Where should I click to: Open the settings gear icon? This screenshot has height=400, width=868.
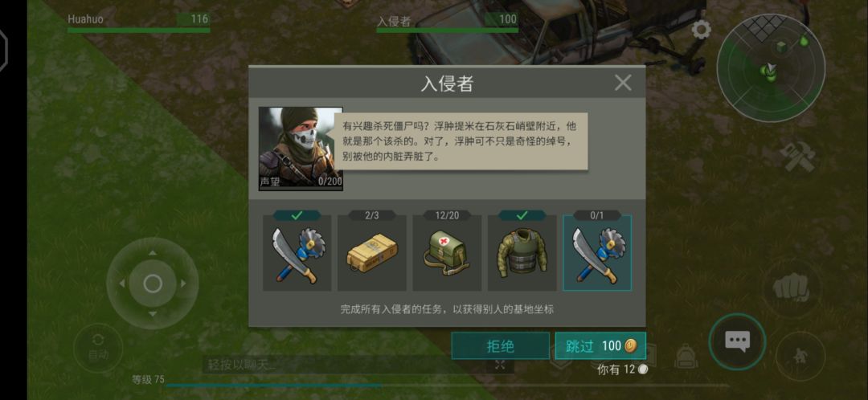701,30
